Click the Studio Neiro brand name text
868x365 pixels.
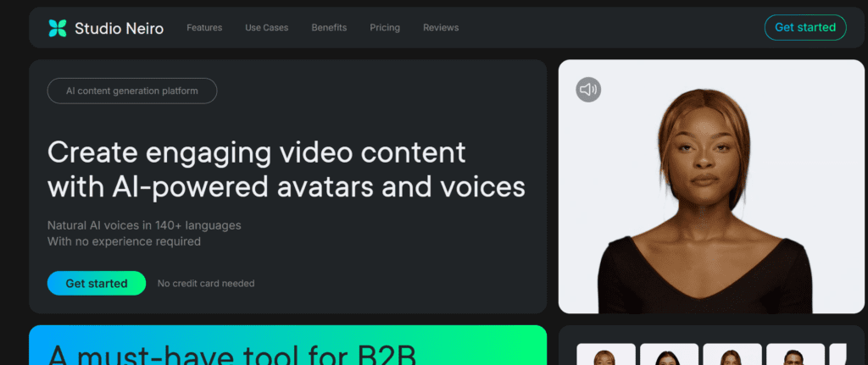pos(119,28)
